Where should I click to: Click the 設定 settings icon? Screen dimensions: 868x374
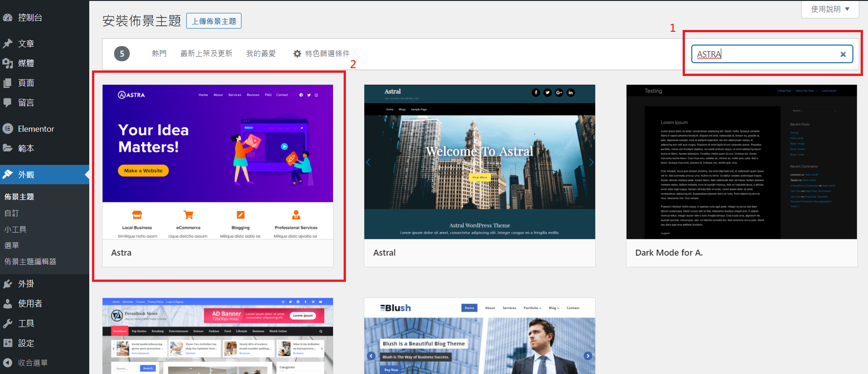click(8, 343)
